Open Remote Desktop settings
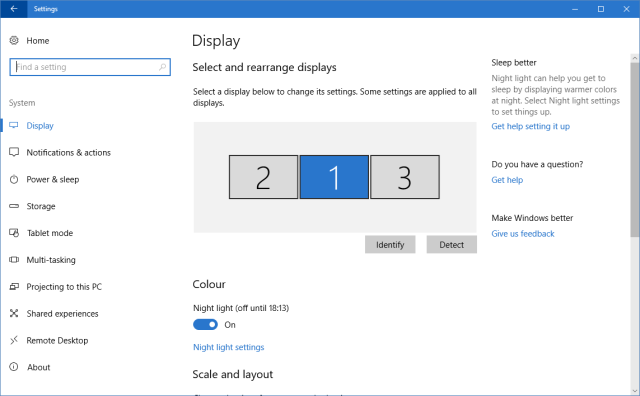This screenshot has width=640, height=396. pyautogui.click(x=57, y=340)
